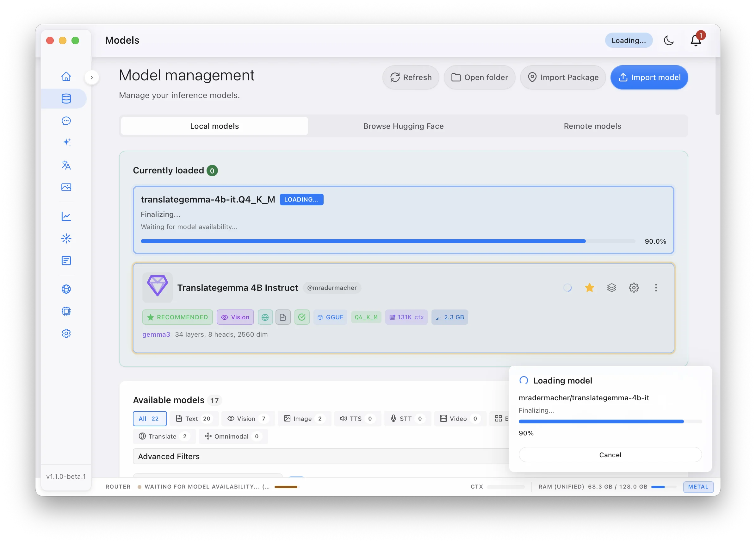
Task: Open the Images sidebar icon
Action: pyautogui.click(x=66, y=187)
